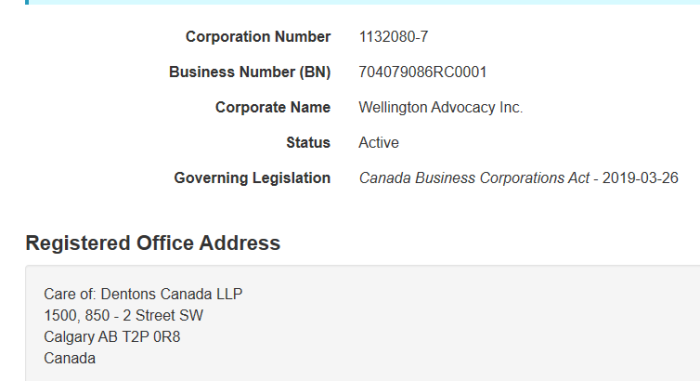Click the Canada country line
The width and height of the screenshot is (700, 381).
coord(70,358)
